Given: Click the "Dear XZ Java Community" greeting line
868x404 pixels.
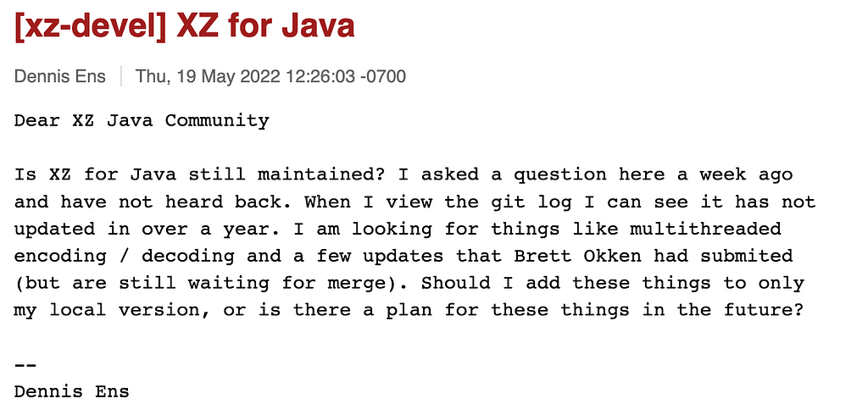Looking at the screenshot, I should [x=142, y=120].
